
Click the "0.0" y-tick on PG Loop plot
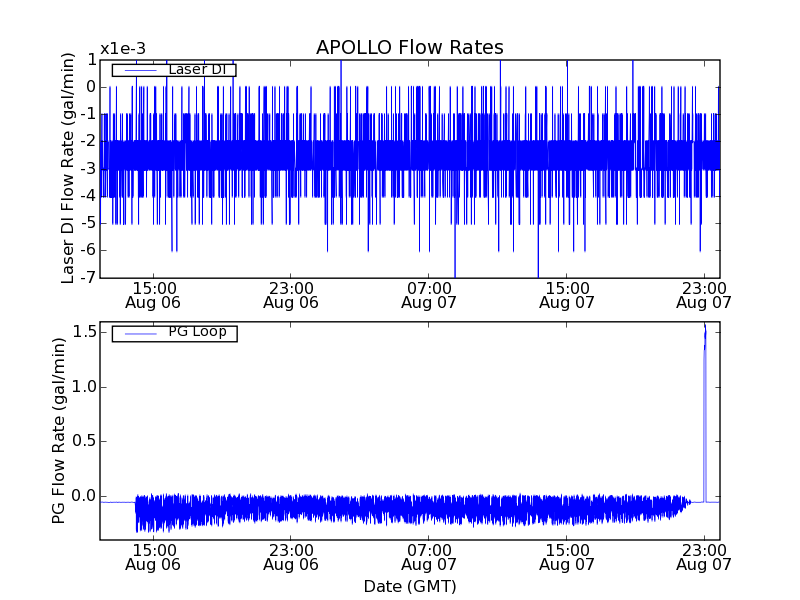tap(84, 496)
